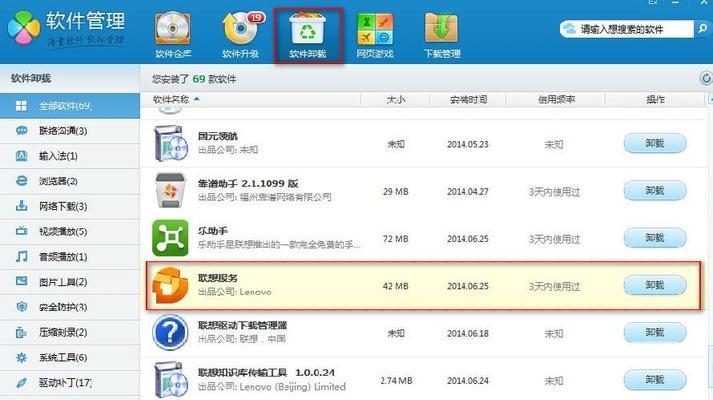Screen dimensions: 713x400
Task: Select the 国元领航 software name
Action: tap(217, 136)
